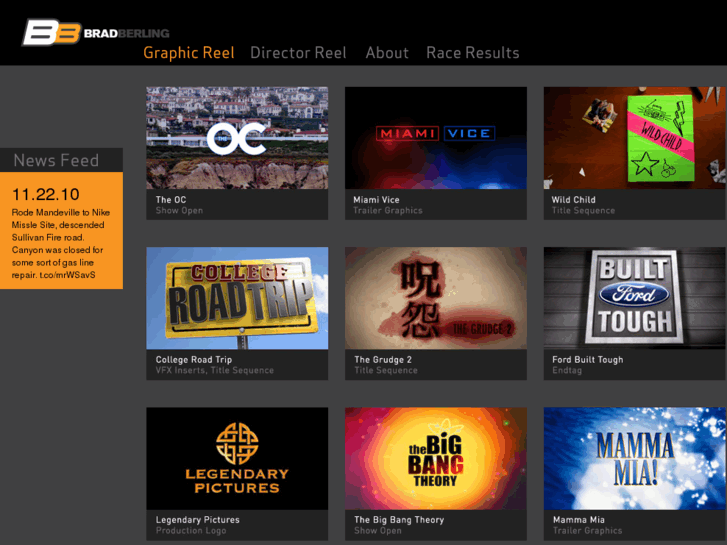Click "Trailer Graphics" subtitle under Miami Vice
The height and width of the screenshot is (545, 727).
pyautogui.click(x=388, y=211)
